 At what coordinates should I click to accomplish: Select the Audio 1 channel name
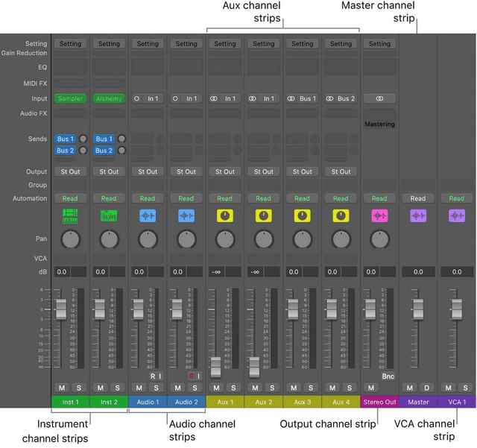coord(148,402)
